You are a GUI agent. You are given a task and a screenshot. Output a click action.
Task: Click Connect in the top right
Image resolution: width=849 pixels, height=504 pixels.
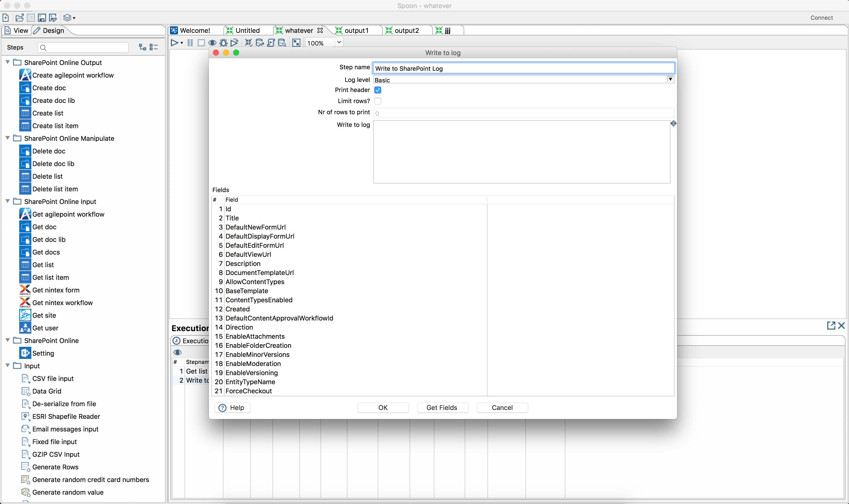821,18
